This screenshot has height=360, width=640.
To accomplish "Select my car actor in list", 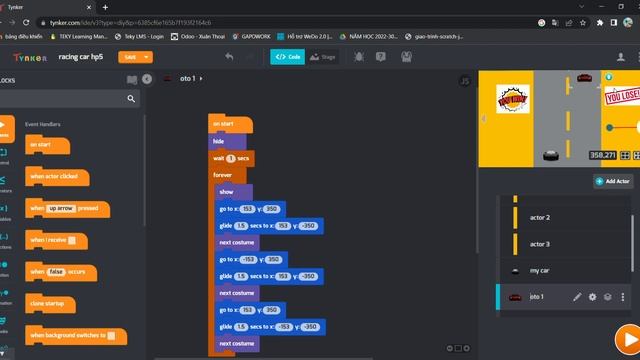I will [x=565, y=271].
